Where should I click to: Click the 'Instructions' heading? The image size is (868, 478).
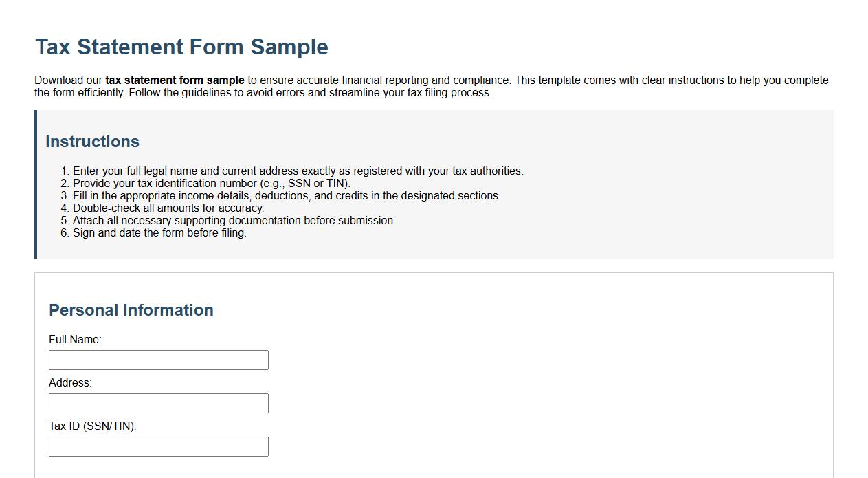click(x=92, y=142)
